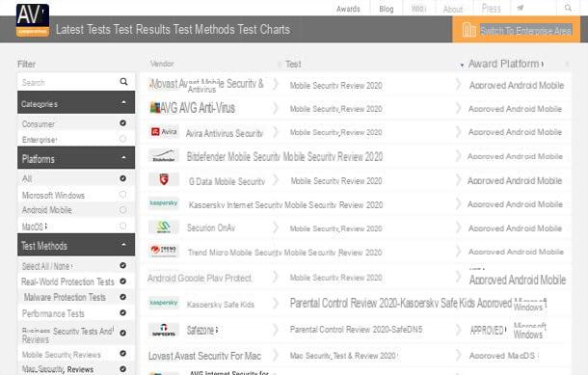Collapse the Categories filter section

click(x=123, y=102)
